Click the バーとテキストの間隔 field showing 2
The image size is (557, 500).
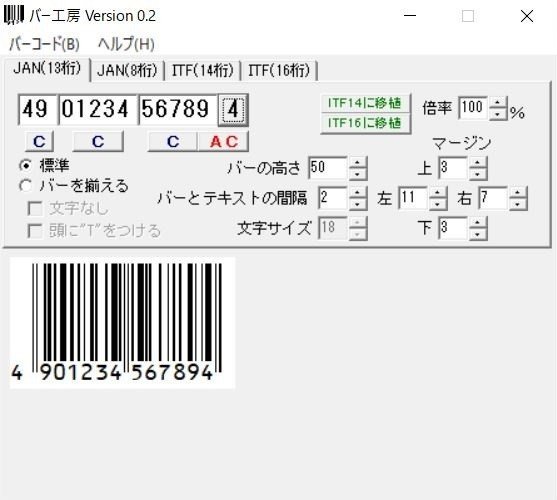332,198
